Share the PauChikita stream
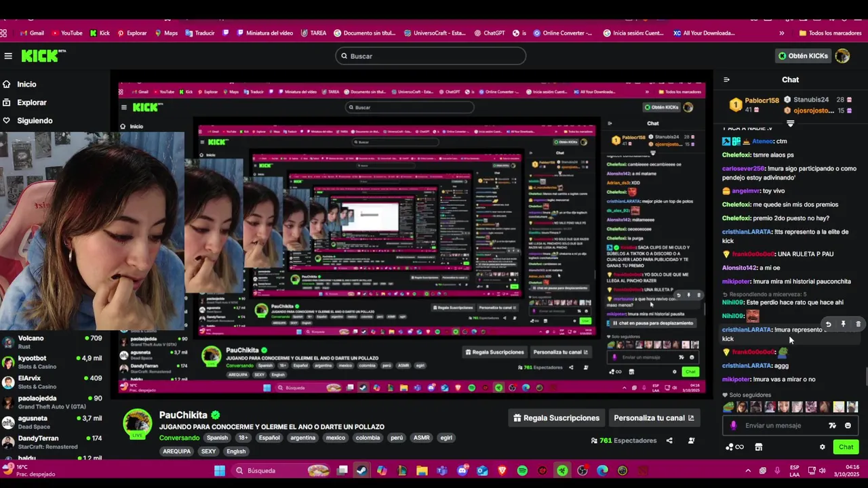868x488 pixels. pyautogui.click(x=669, y=441)
